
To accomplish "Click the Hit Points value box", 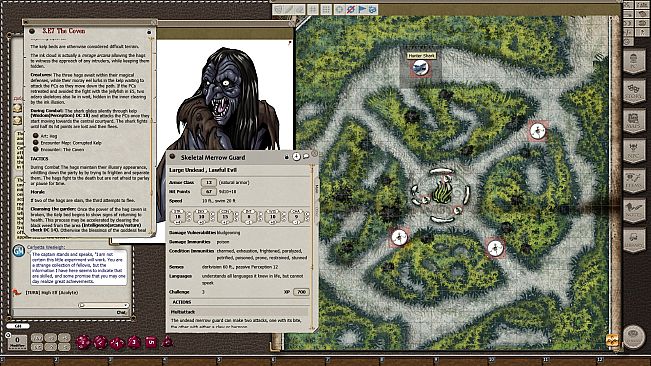I will [209, 192].
